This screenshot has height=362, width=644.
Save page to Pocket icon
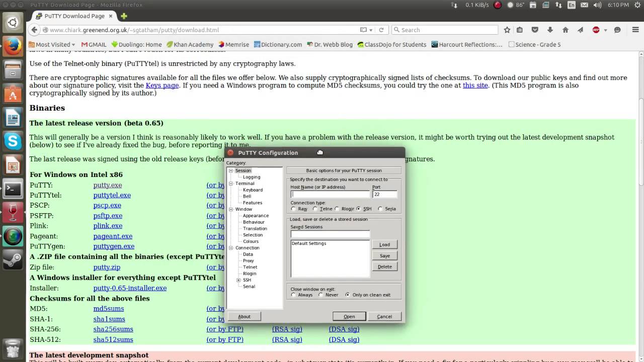[535, 30]
